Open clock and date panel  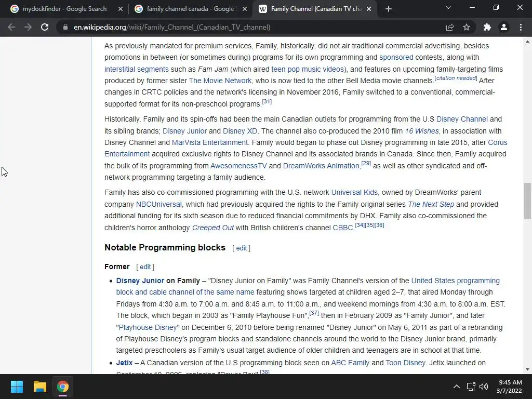coord(509,387)
